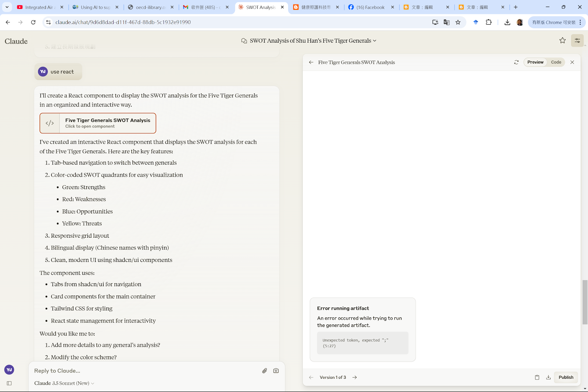Click 'Green: Strengths' bullet

click(83, 187)
